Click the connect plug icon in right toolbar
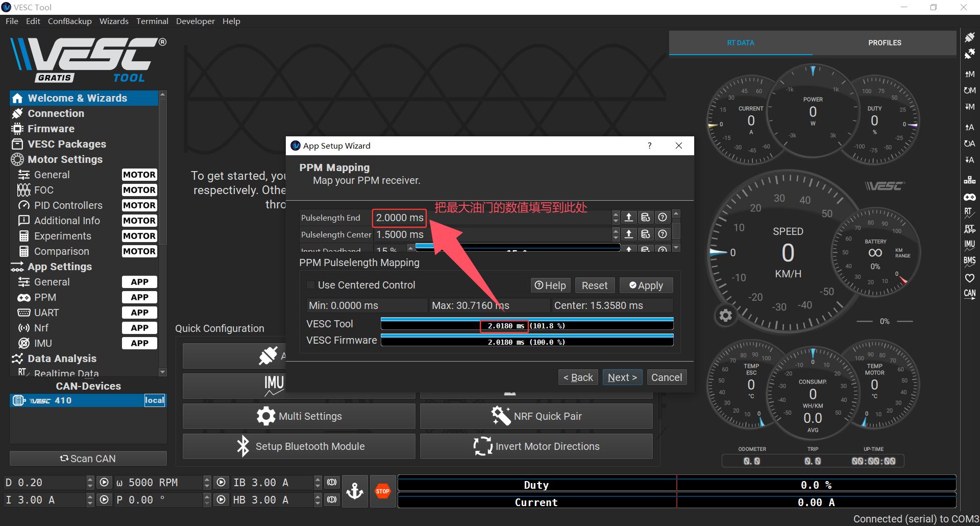This screenshot has width=980, height=526. coord(969,37)
